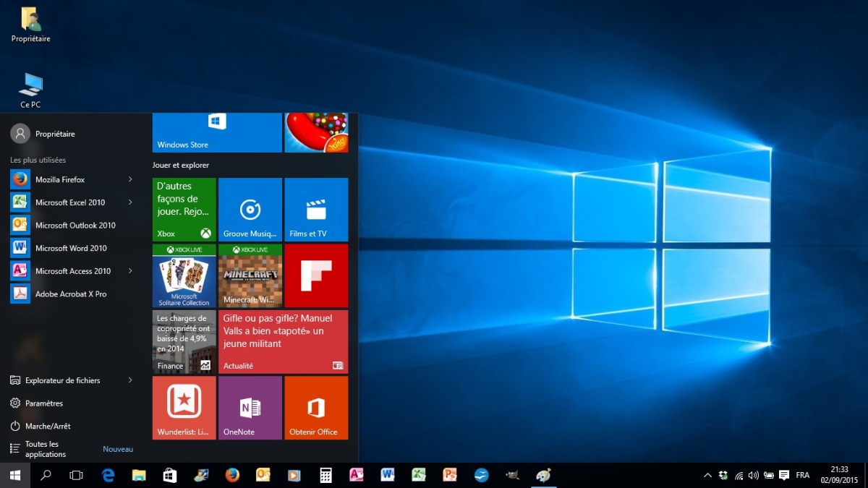Expand the Microsoft Excel 2010 arrow
Image resolution: width=868 pixels, height=488 pixels.
point(130,202)
